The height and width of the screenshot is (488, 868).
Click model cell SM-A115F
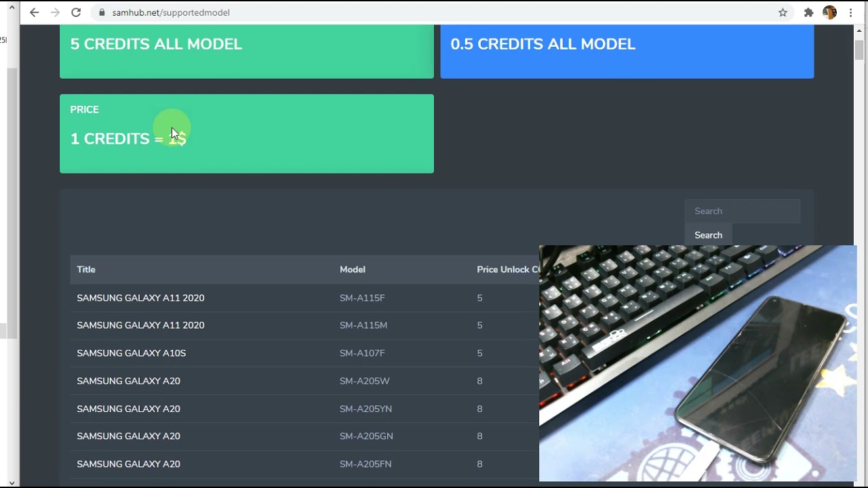pos(362,298)
